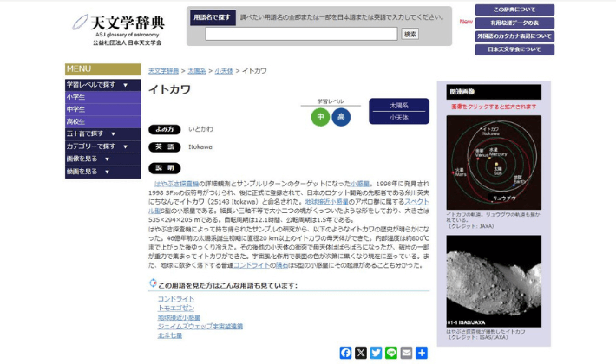
Task: Open the blue plus more-sharing icon
Action: click(422, 353)
